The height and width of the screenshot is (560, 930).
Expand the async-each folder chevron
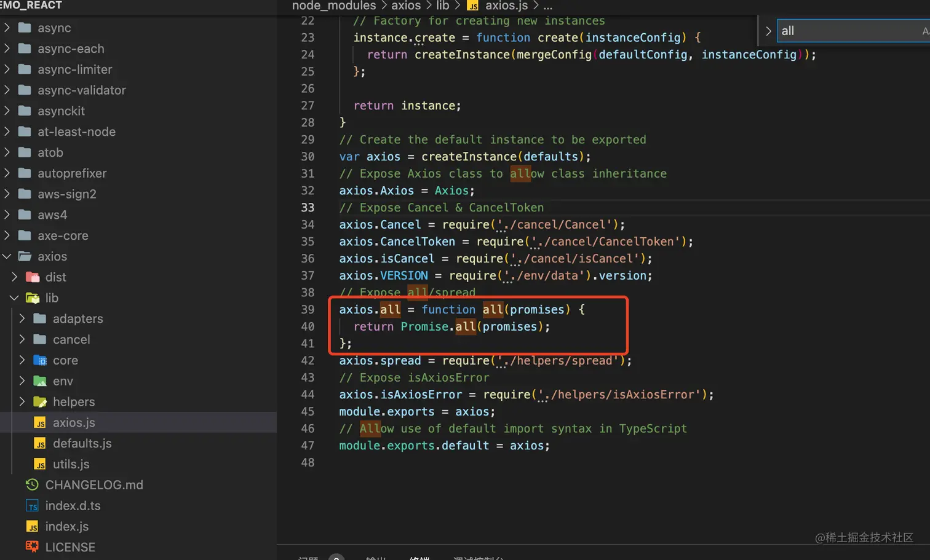[7, 49]
